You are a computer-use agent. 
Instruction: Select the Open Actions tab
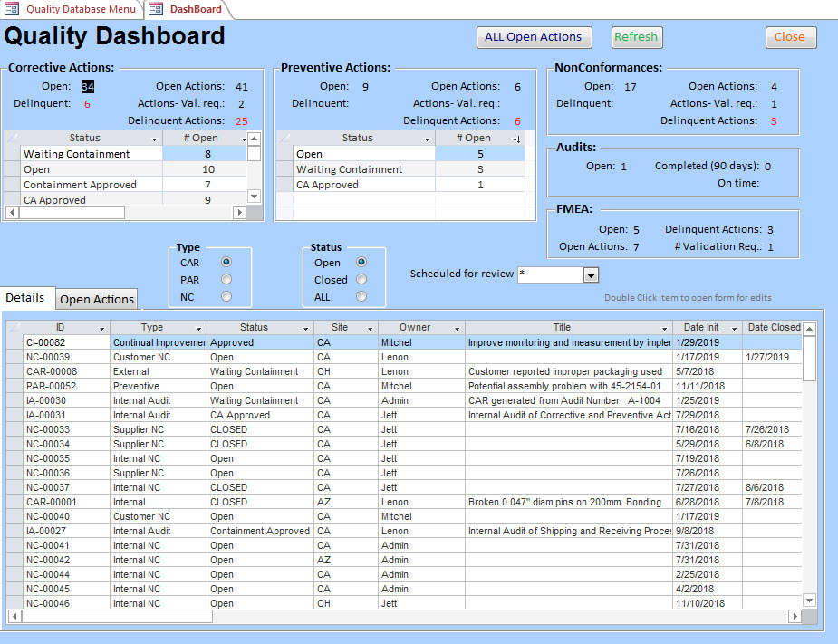[97, 299]
